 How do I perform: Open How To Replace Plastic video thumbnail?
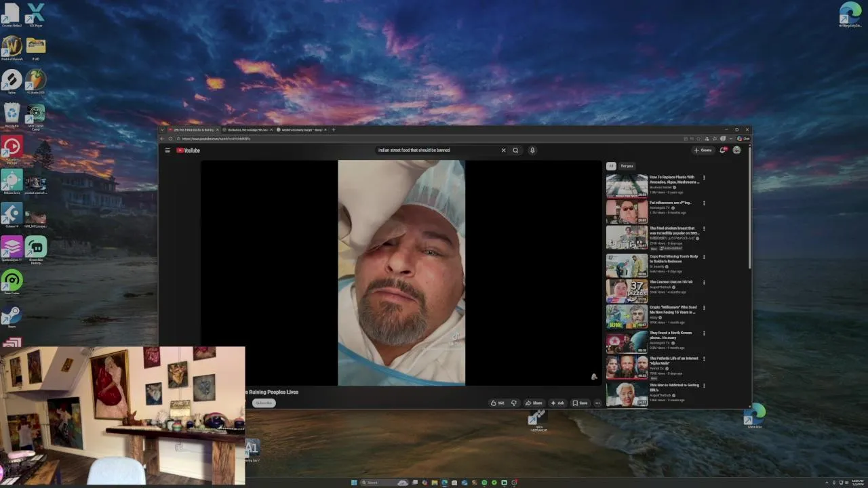(627, 186)
